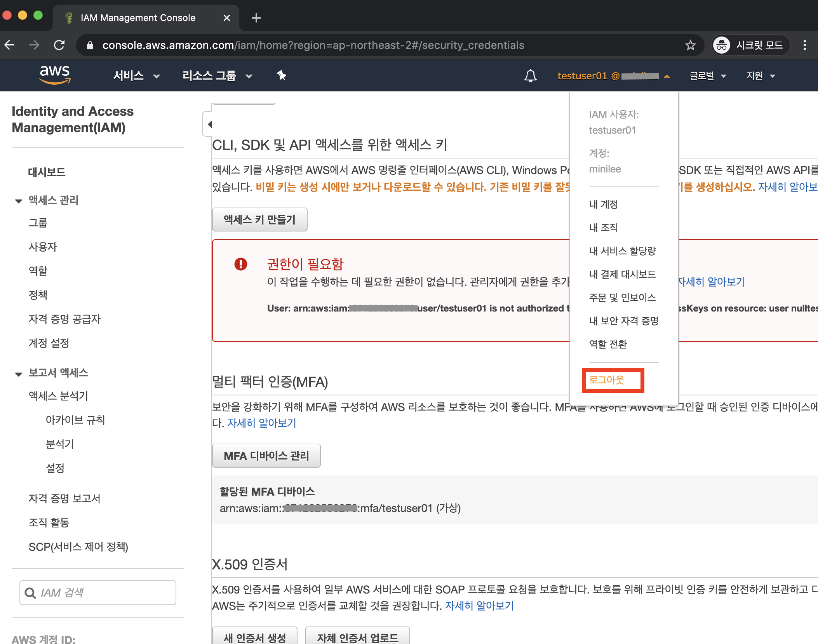Collapse the 보고서 액세스 tree section

point(18,374)
